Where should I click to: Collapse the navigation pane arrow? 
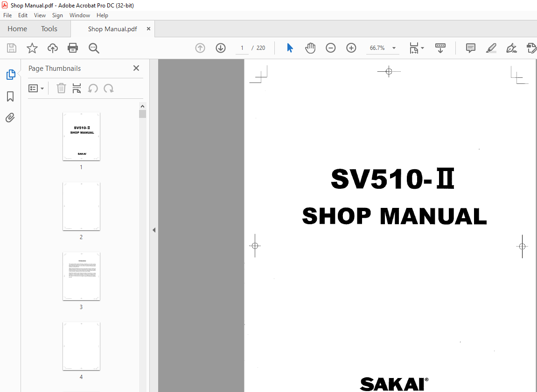point(154,230)
